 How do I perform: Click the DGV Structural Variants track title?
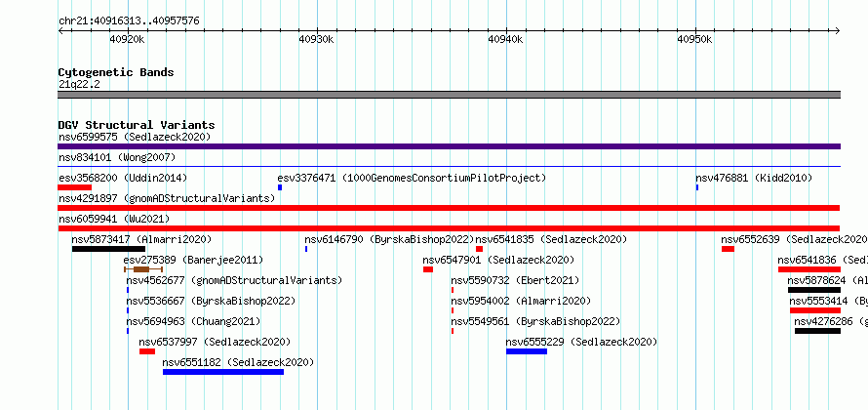pyautogui.click(x=137, y=125)
